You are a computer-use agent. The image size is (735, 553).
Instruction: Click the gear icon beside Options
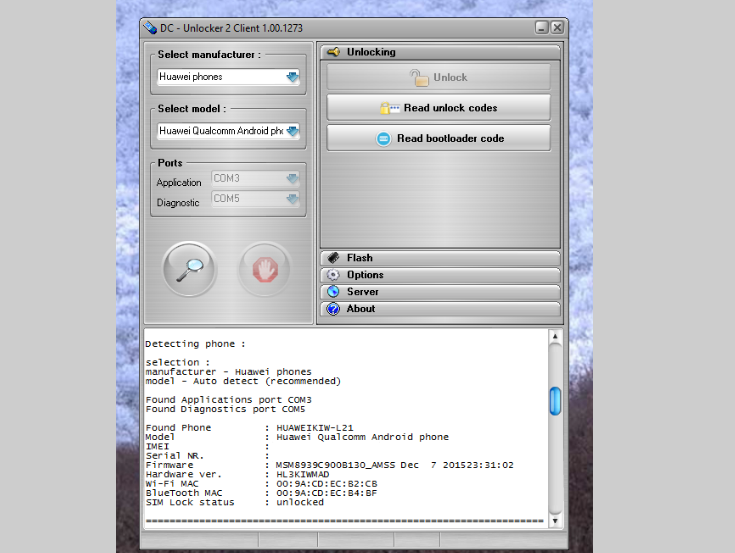tap(333, 275)
